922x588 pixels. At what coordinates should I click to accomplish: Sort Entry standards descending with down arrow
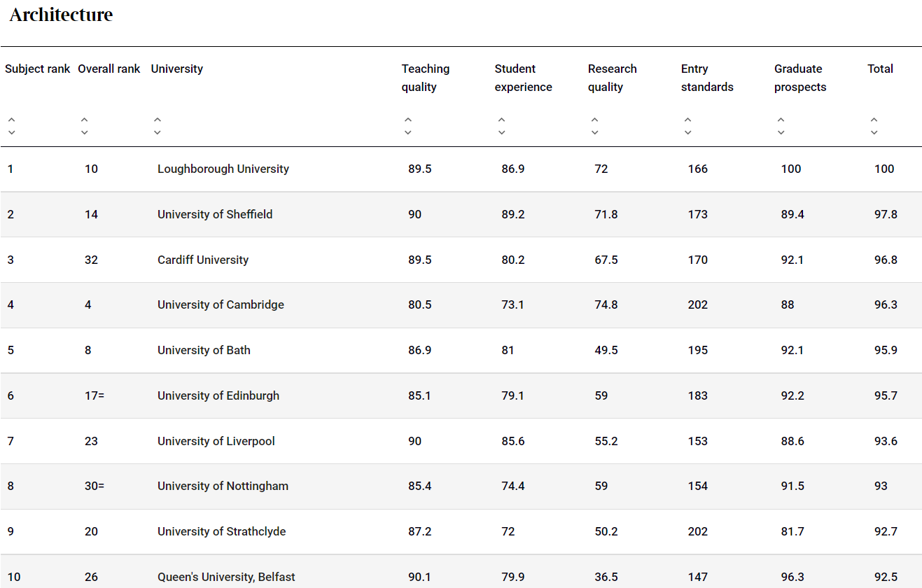687,132
